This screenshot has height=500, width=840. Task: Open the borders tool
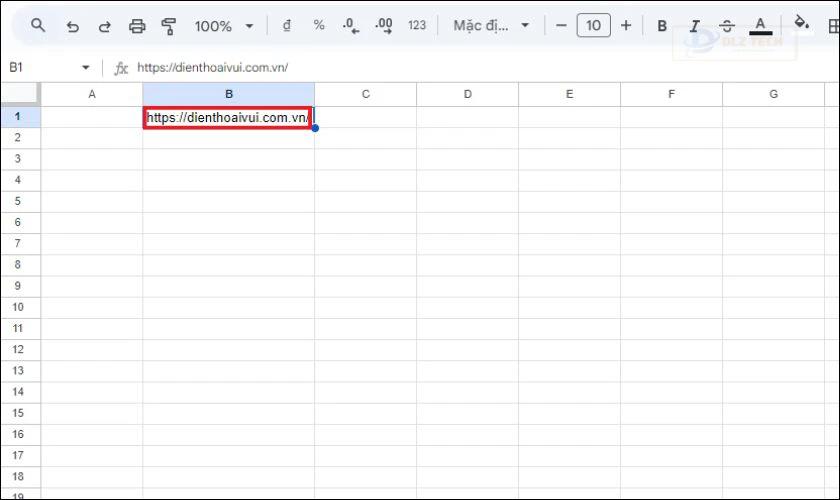pyautogui.click(x=834, y=26)
